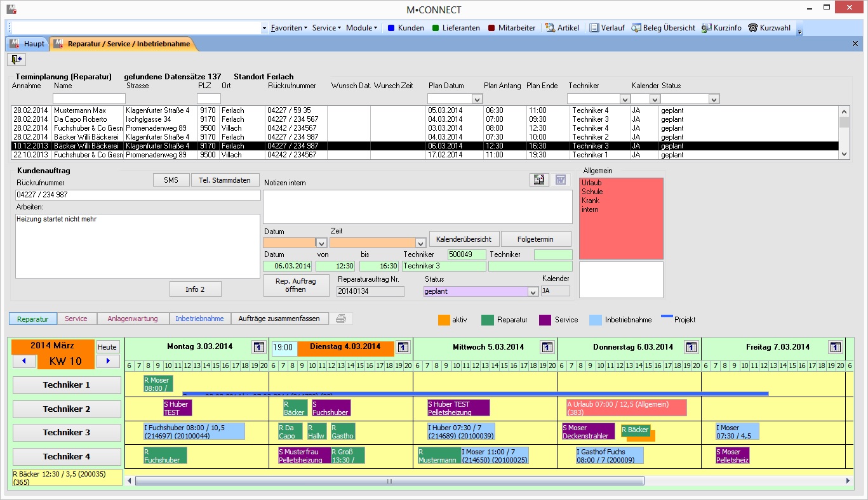The height and width of the screenshot is (500, 868).
Task: Toggle the Service category filter
Action: point(76,319)
